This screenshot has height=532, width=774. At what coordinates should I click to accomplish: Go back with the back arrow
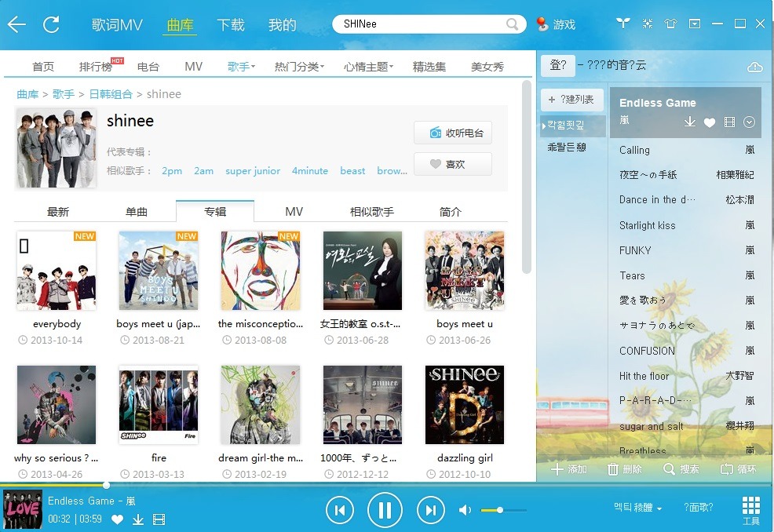click(x=16, y=24)
